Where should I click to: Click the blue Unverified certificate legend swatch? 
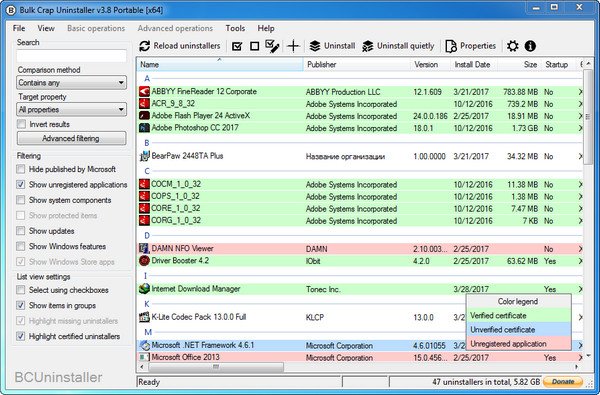519,330
